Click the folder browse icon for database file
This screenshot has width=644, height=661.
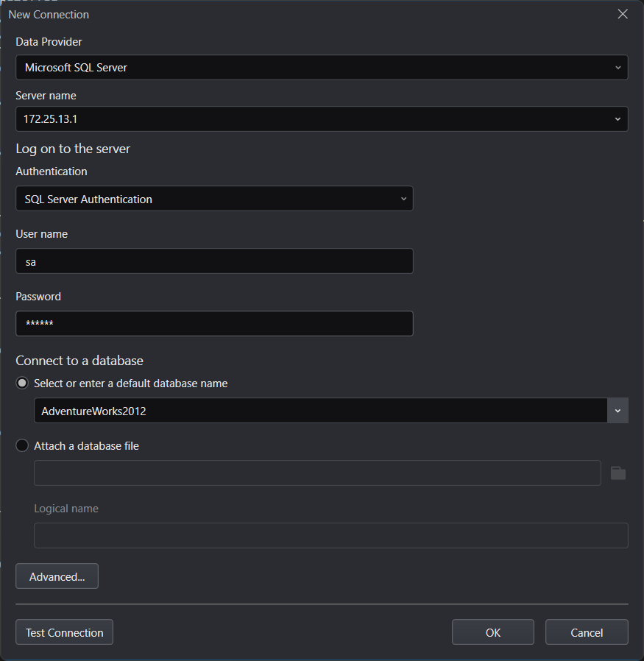pyautogui.click(x=618, y=473)
